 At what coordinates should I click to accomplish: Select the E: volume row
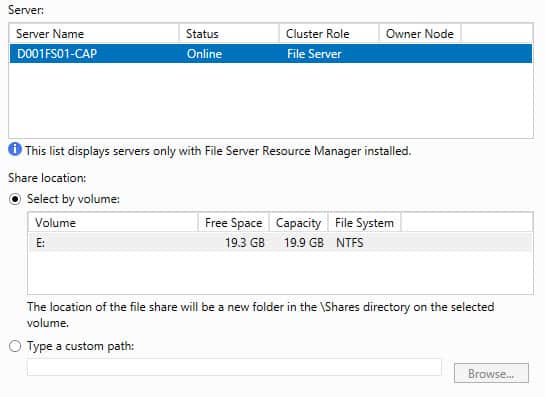coord(280,242)
